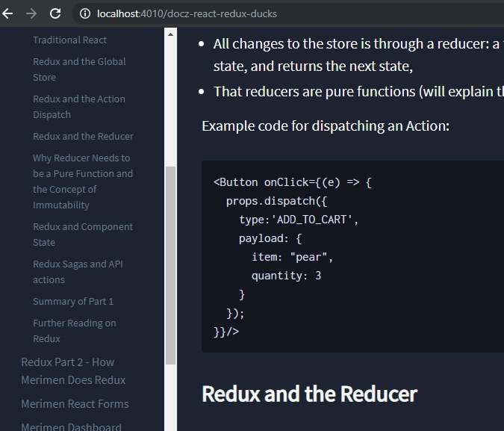Viewport: 504px width, 431px height.
Task: Click the localhost:4010 URL address field
Action: tap(187, 14)
